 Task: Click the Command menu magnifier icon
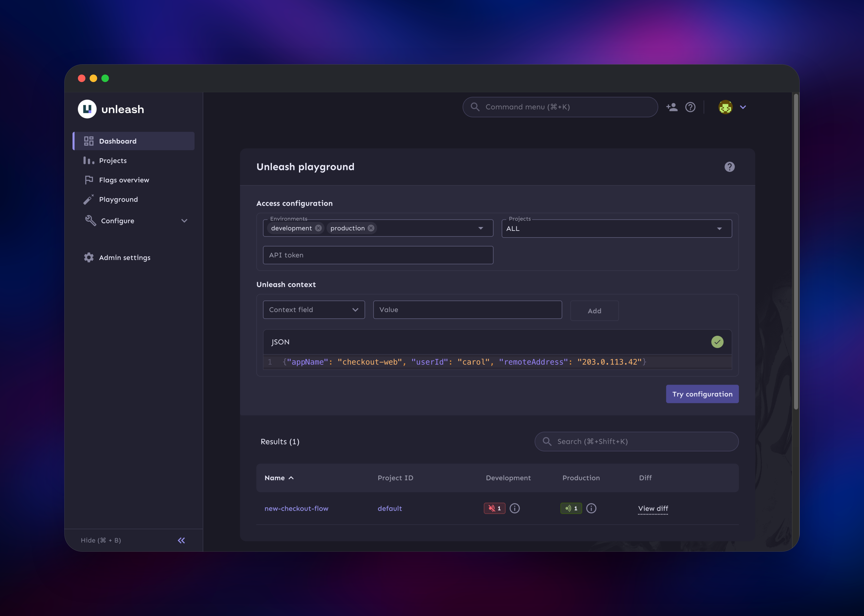pyautogui.click(x=475, y=107)
